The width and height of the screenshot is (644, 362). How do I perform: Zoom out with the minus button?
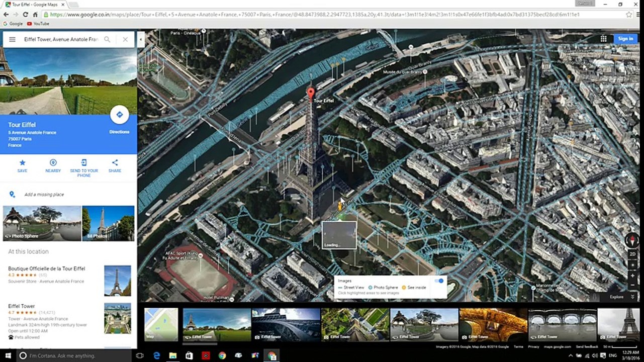(632, 286)
